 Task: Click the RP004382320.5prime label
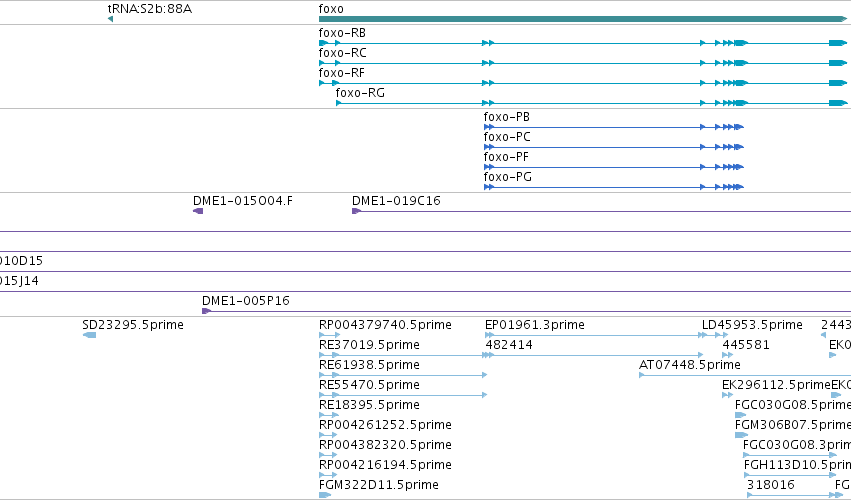[x=385, y=445]
